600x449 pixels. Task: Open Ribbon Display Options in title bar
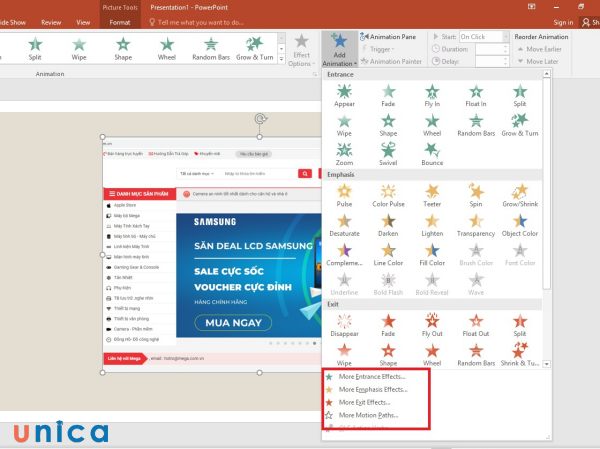532,7
